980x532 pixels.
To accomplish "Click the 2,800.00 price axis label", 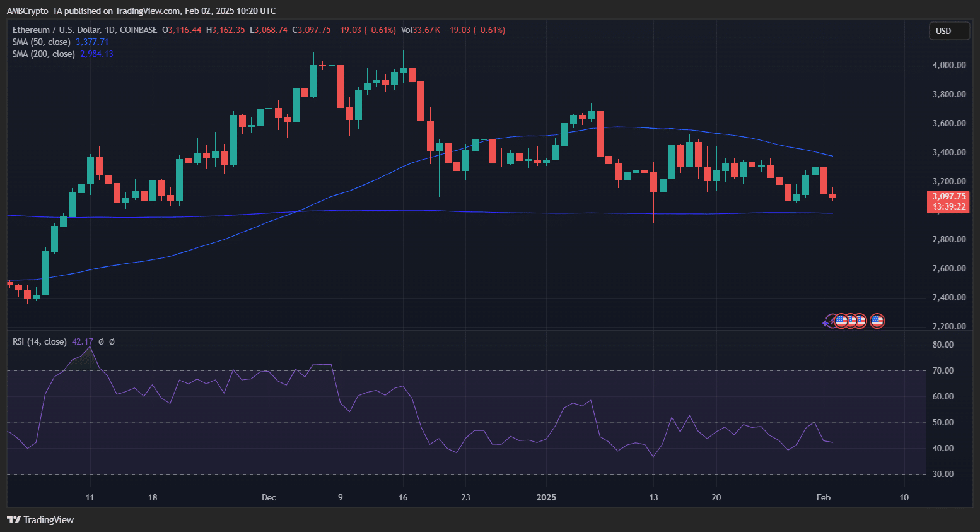I will [949, 239].
